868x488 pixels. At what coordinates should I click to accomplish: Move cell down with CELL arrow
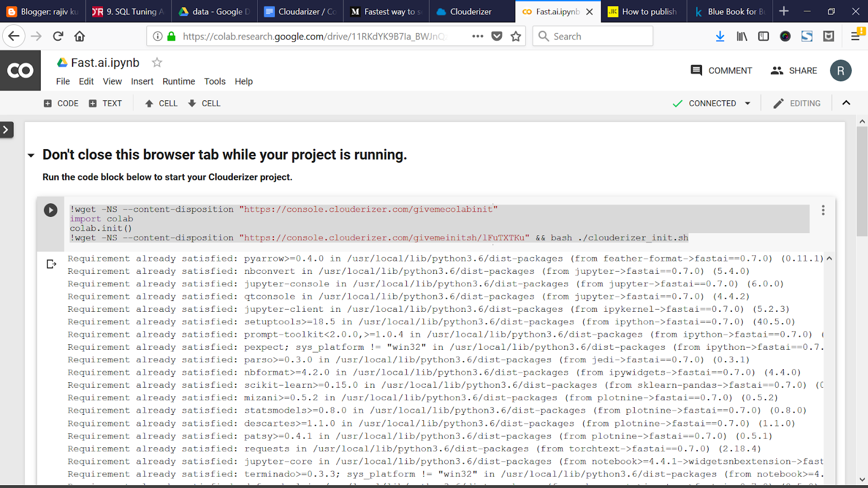pos(204,103)
